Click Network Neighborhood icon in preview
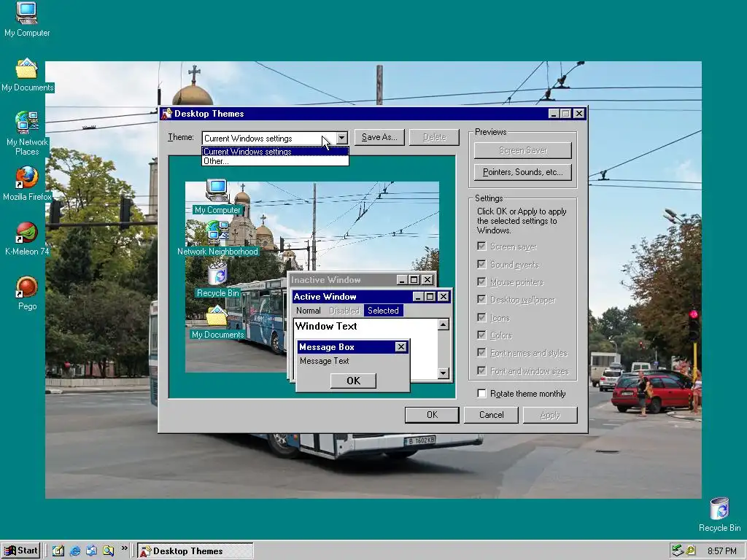Viewport: 747px width, 560px height. coord(217,238)
